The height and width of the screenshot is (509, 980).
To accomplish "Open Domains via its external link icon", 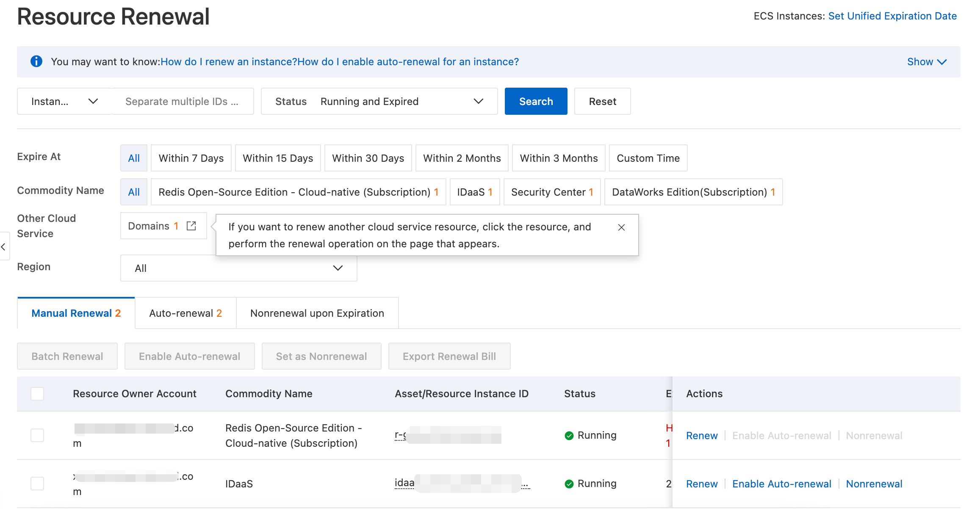I will pyautogui.click(x=191, y=226).
